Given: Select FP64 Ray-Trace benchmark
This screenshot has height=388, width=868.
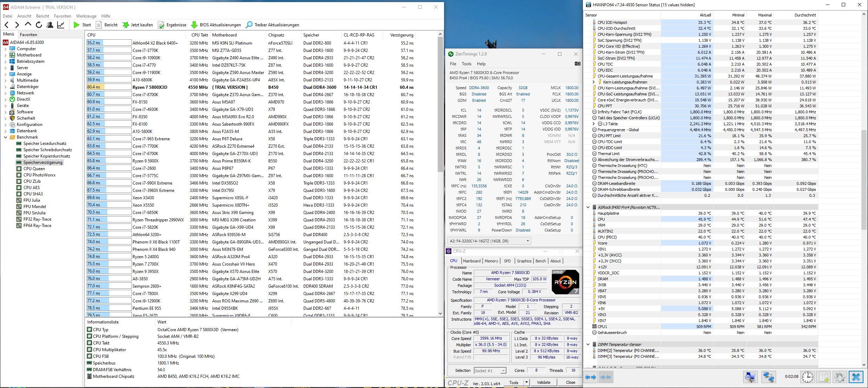Looking at the screenshot, I should pyautogui.click(x=37, y=226).
